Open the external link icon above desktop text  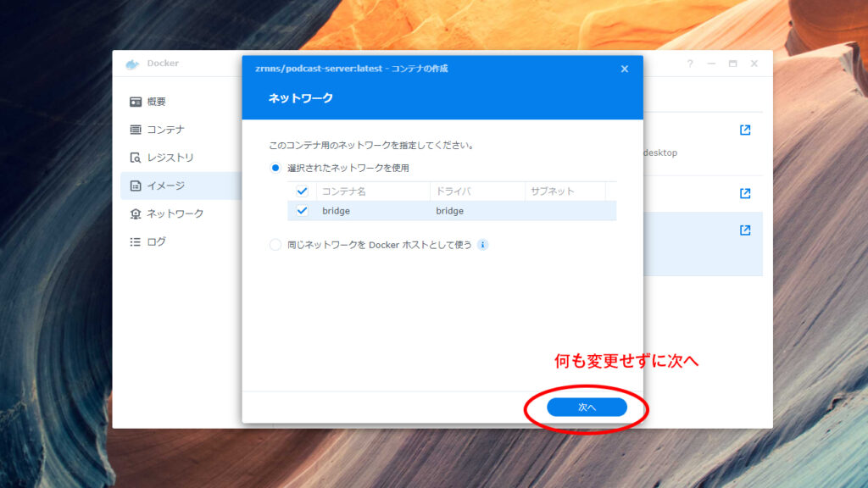745,130
